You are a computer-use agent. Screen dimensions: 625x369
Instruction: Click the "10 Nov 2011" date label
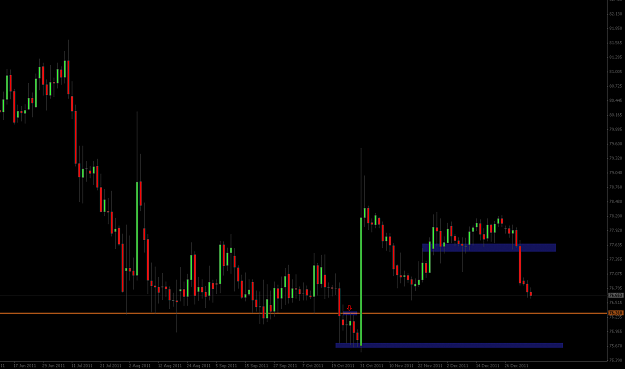point(401,365)
